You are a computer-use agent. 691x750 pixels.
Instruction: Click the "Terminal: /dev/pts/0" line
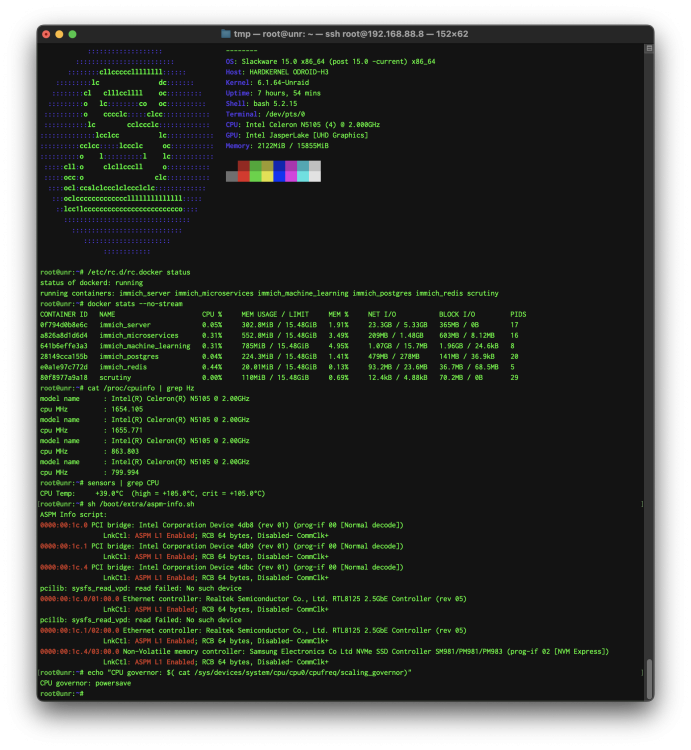[x=265, y=114]
